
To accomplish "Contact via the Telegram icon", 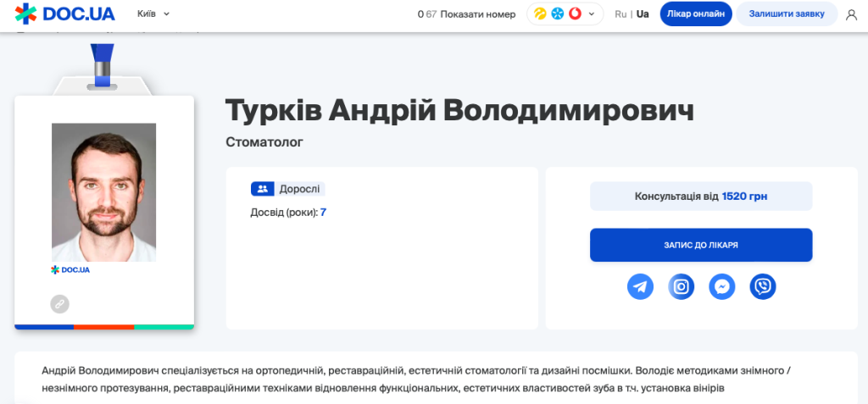I will [640, 287].
